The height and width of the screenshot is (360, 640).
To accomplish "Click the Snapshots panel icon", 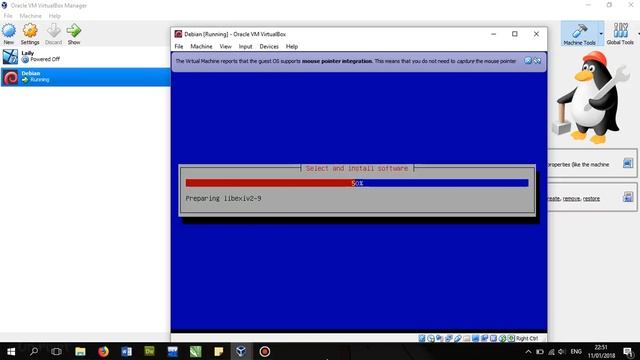I will tap(628, 198).
